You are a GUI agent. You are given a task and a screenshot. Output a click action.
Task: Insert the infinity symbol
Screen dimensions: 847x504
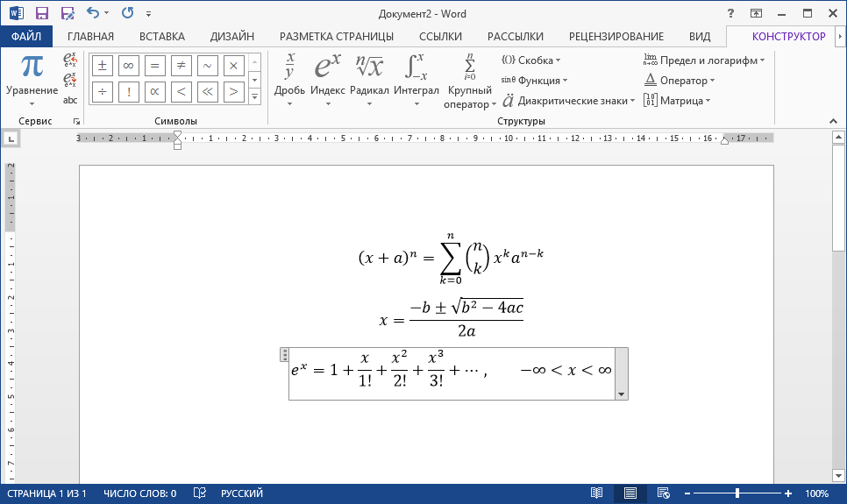click(129, 66)
